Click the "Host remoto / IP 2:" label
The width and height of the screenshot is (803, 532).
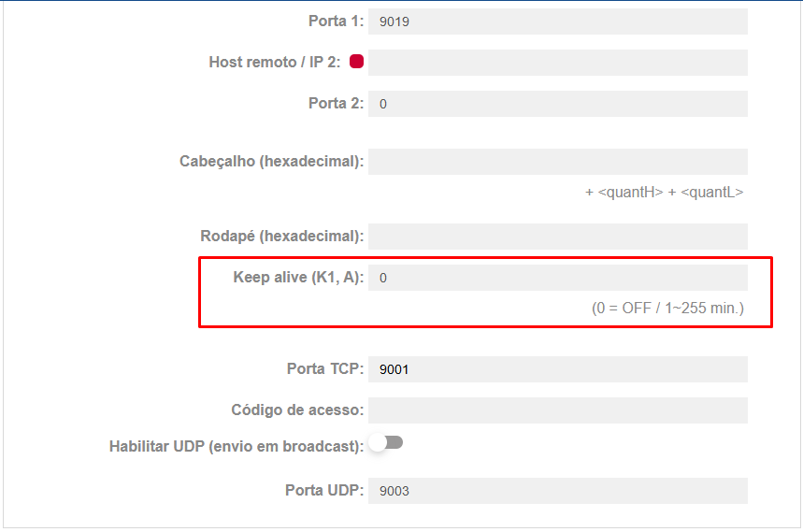[x=275, y=63]
